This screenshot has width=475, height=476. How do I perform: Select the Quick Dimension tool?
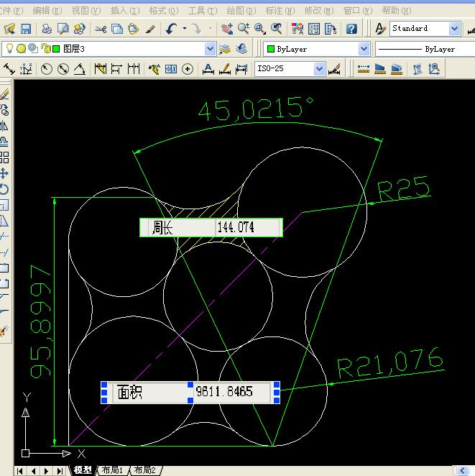point(101,69)
